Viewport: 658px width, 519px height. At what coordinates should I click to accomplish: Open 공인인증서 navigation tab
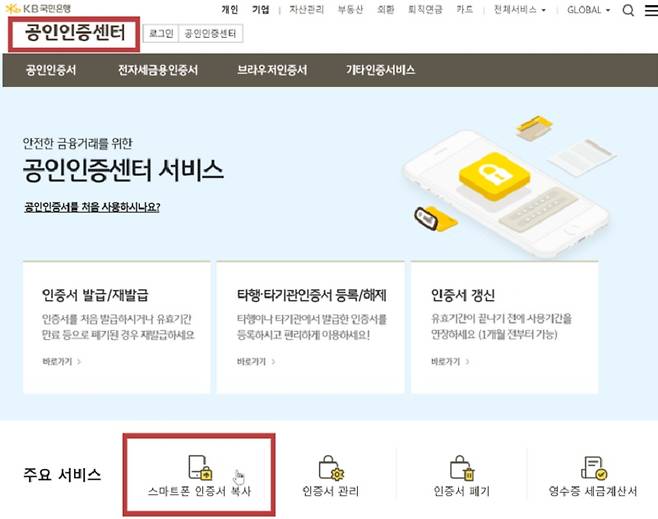pyautogui.click(x=51, y=70)
